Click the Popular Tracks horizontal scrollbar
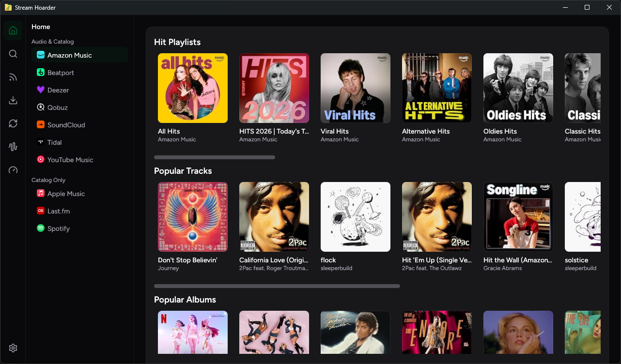Image resolution: width=621 pixels, height=364 pixels. (277, 286)
